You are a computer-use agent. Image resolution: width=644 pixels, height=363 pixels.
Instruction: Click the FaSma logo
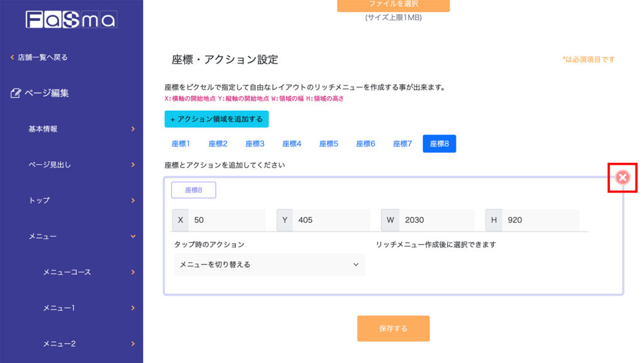71,20
